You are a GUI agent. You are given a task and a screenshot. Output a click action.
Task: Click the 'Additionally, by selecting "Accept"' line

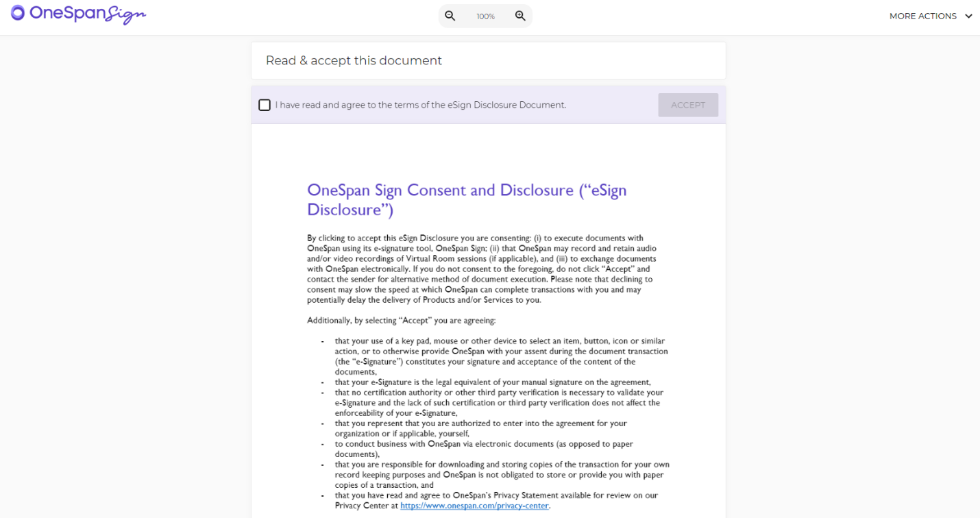coord(401,320)
